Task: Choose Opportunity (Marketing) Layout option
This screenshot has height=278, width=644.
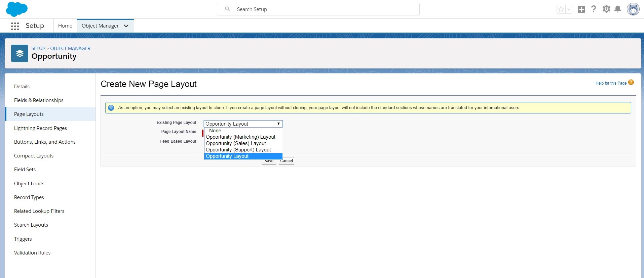Action: [243, 137]
